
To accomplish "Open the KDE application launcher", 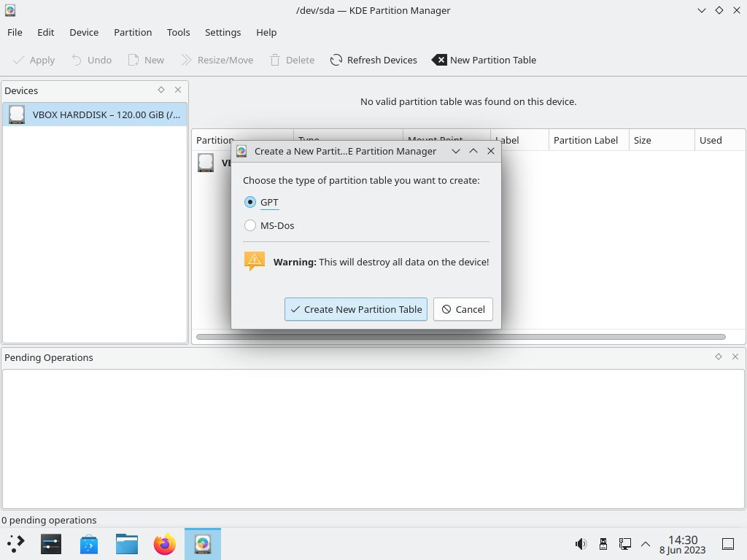I will [x=16, y=544].
